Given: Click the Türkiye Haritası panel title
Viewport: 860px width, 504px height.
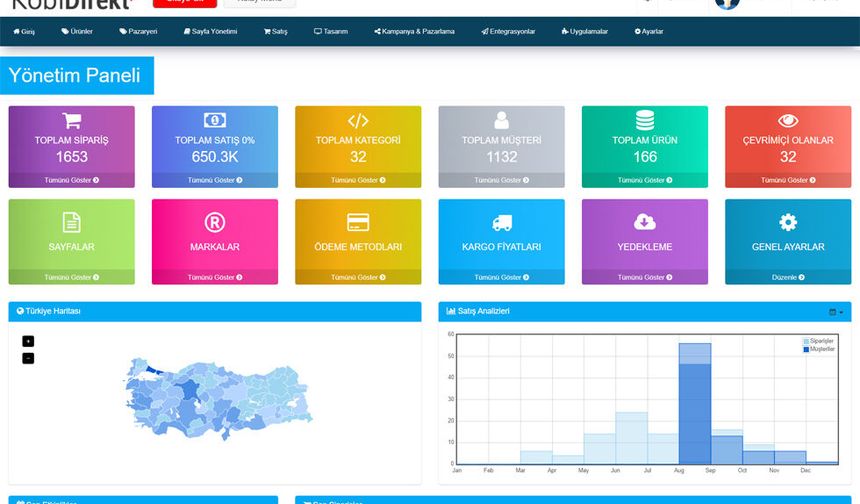Looking at the screenshot, I should click(x=53, y=311).
